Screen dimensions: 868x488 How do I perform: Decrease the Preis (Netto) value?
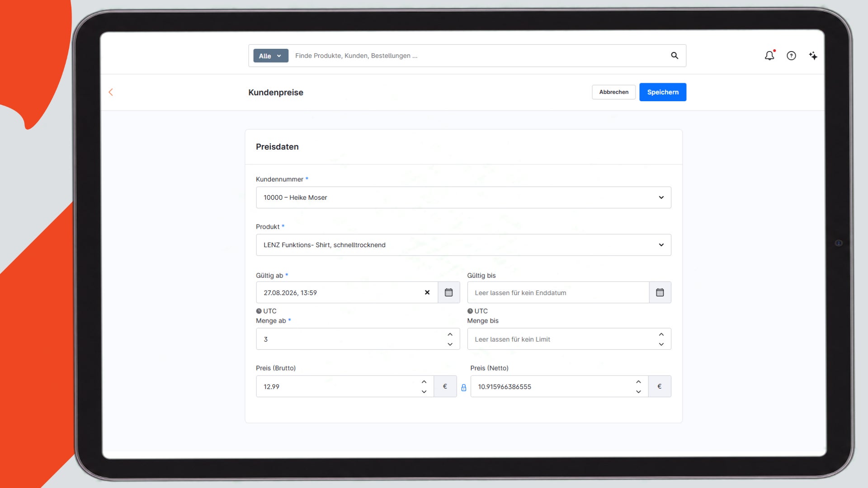pos(638,392)
